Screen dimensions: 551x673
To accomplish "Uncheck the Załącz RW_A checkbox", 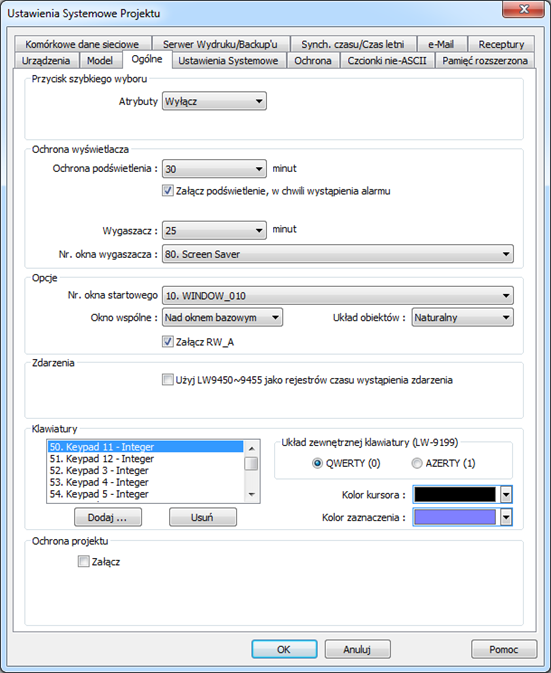I will [167, 342].
